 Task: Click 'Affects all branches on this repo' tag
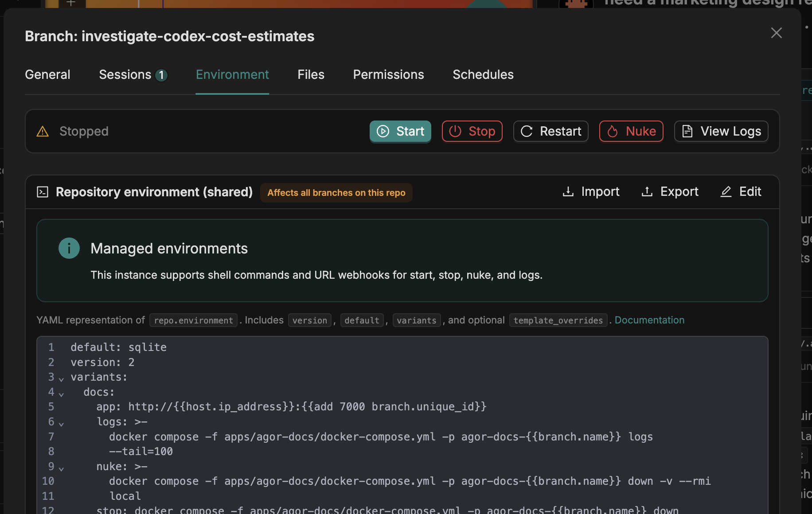(x=336, y=193)
